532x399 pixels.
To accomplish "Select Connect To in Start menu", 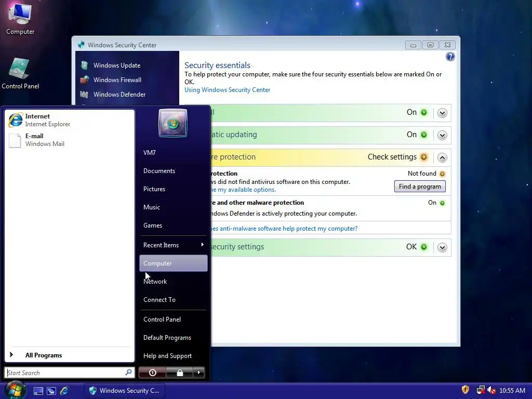I will pos(174,300).
